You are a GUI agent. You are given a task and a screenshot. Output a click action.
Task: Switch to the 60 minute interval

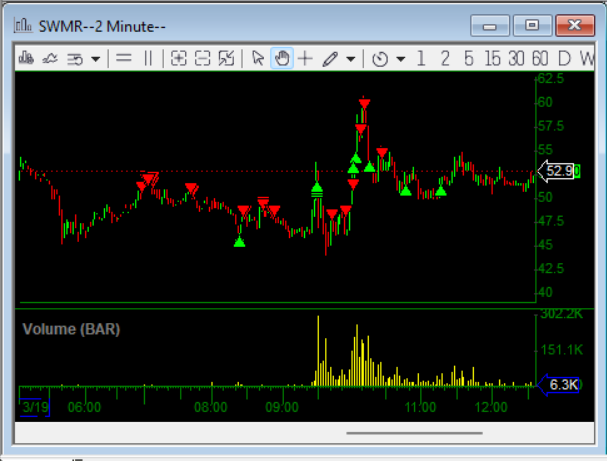pos(540,59)
